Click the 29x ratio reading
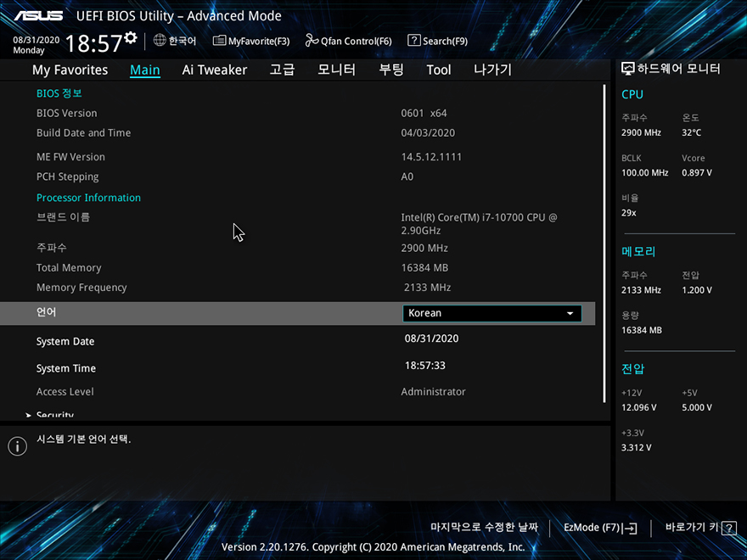The width and height of the screenshot is (747, 560). pos(629,213)
